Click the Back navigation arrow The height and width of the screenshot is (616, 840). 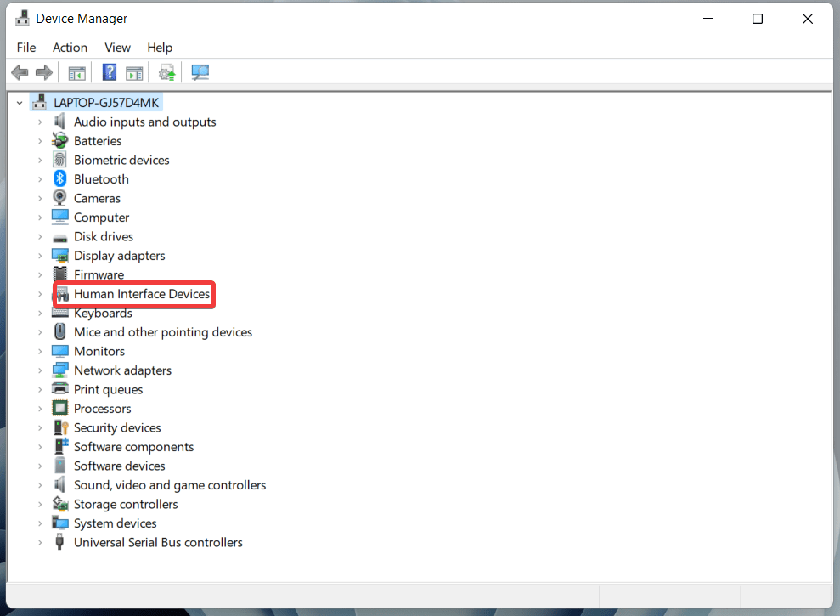[x=20, y=72]
